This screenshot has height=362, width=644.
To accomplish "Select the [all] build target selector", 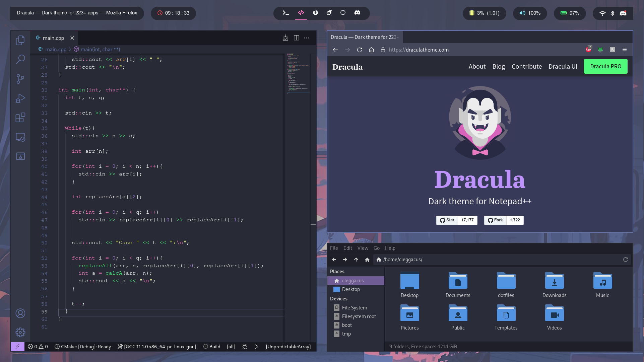I will (231, 347).
